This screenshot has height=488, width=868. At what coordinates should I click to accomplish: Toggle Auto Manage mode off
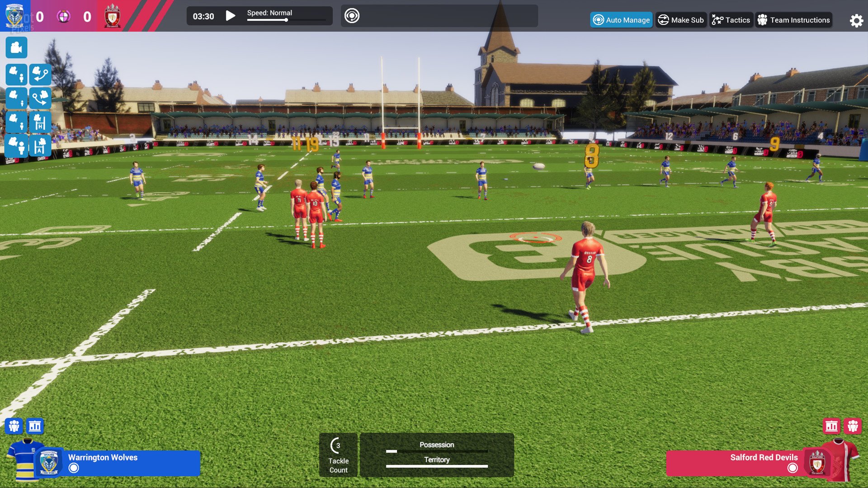pos(621,20)
